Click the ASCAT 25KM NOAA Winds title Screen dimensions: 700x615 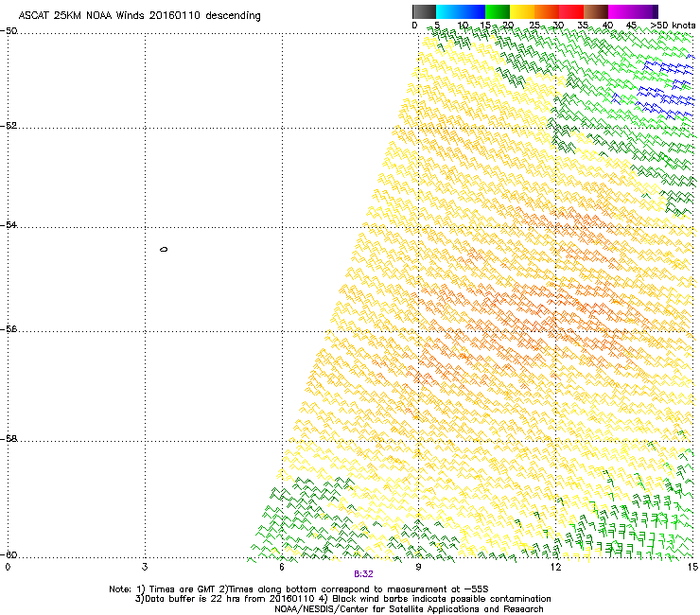click(139, 15)
